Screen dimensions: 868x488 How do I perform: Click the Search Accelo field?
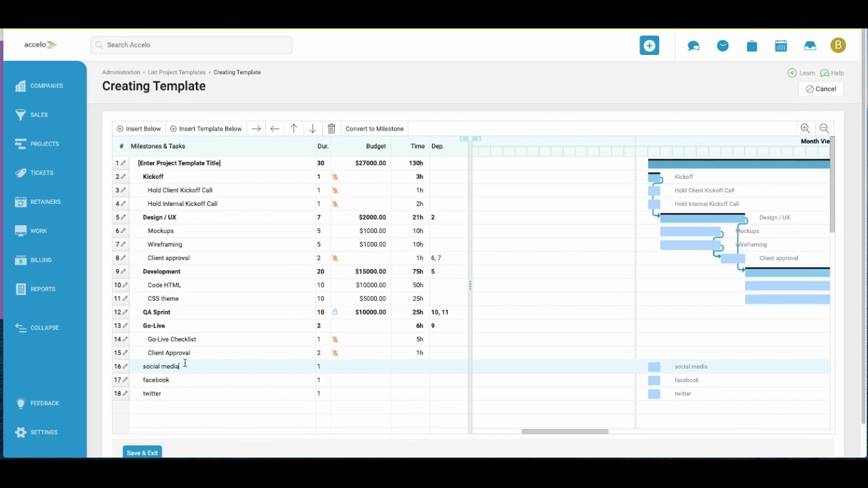191,45
